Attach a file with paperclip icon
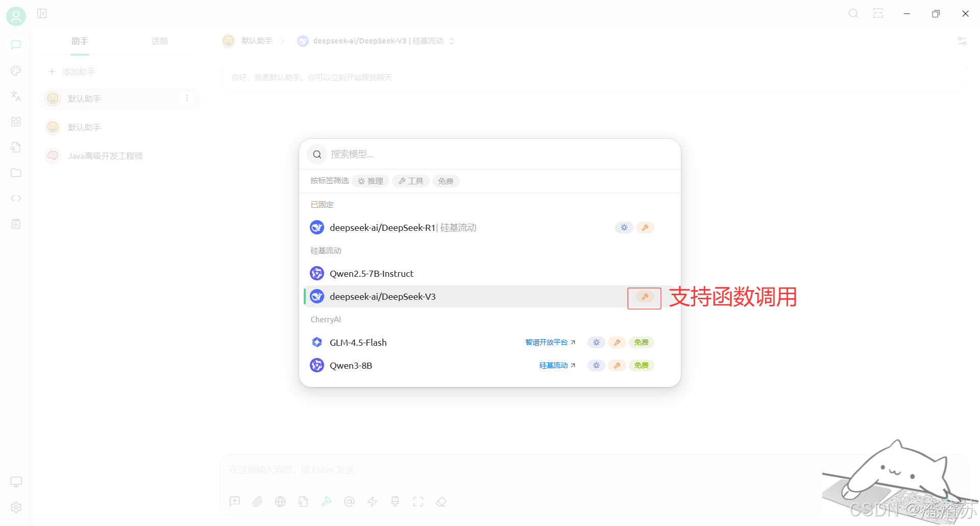Viewport: 980px width, 526px height. (x=257, y=501)
